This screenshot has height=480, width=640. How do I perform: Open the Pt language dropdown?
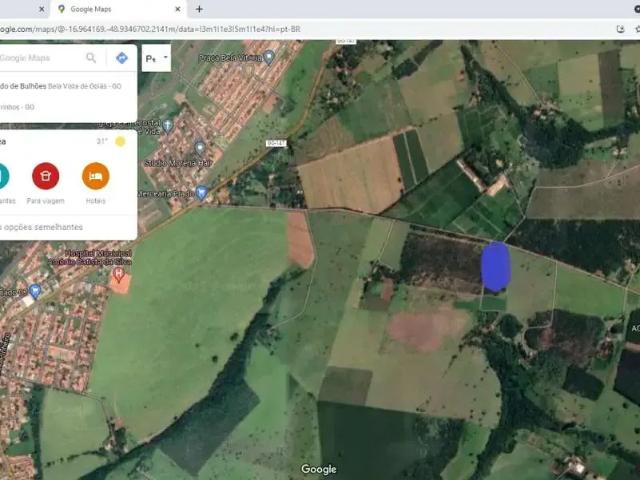(156, 58)
